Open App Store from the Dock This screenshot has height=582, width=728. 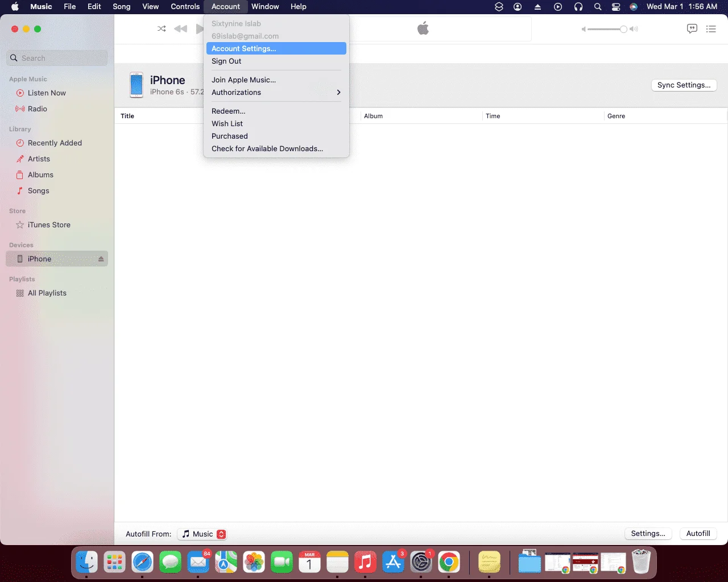tap(393, 563)
